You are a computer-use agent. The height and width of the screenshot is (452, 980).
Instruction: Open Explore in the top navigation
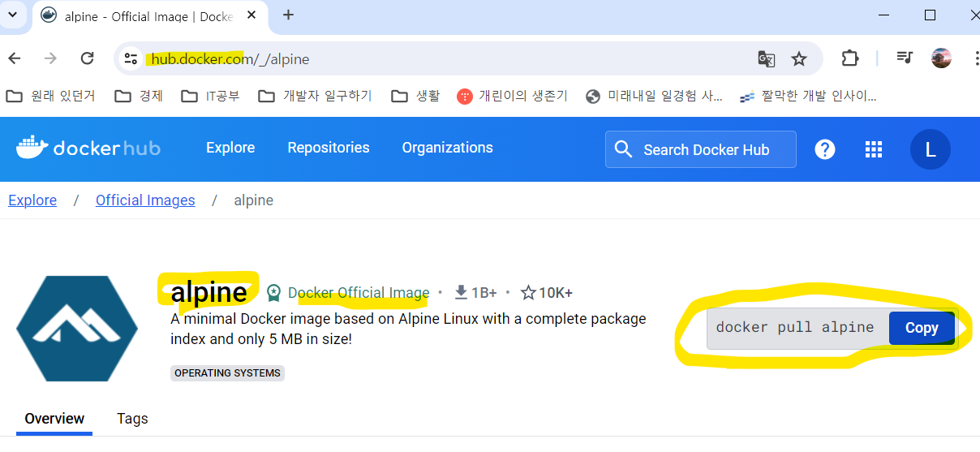pos(230,148)
